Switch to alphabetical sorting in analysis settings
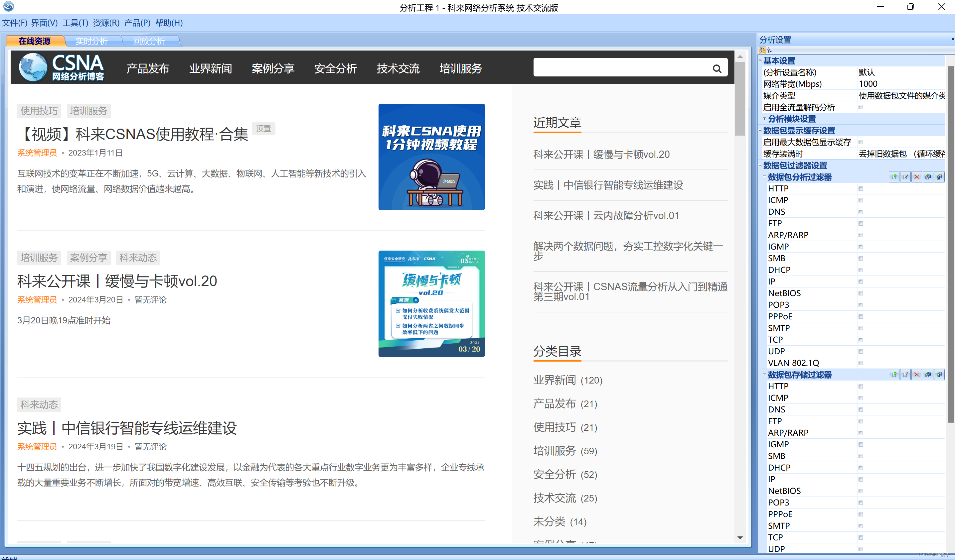Screen dimensions: 955x560 pyautogui.click(x=769, y=50)
